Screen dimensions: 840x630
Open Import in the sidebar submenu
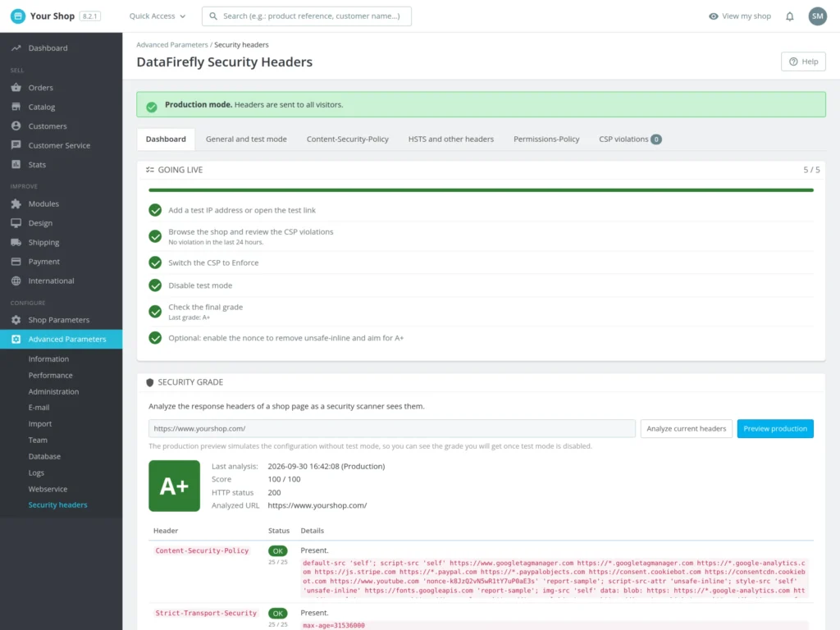(x=40, y=424)
